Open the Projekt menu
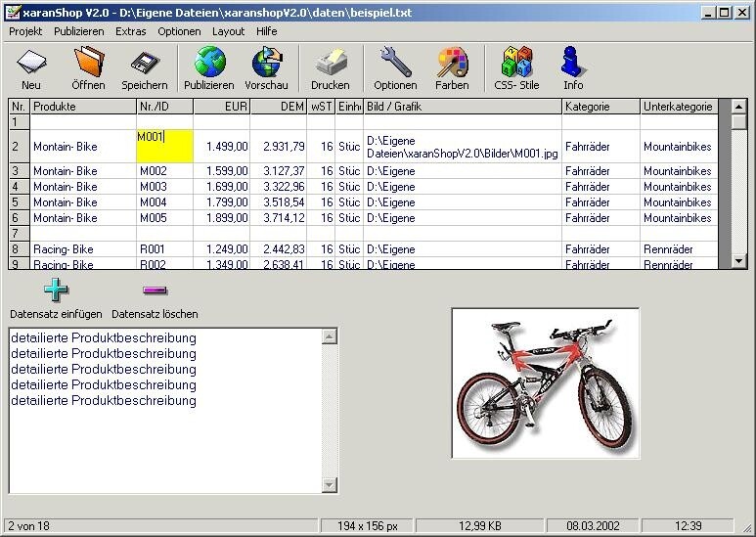 click(x=25, y=31)
